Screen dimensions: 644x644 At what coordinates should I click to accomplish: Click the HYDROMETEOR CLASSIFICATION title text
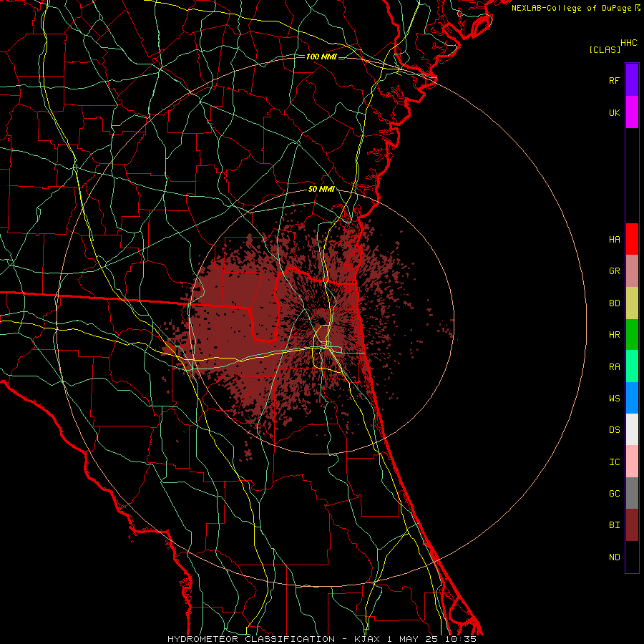click(x=251, y=639)
